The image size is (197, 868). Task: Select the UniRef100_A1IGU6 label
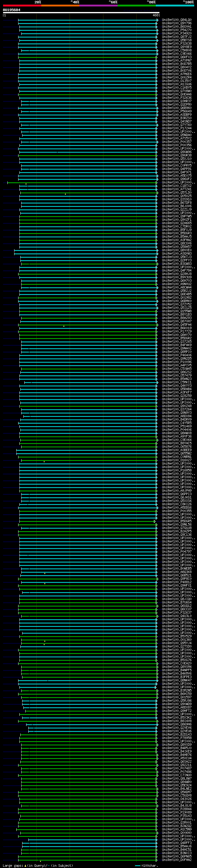[x=176, y=84]
